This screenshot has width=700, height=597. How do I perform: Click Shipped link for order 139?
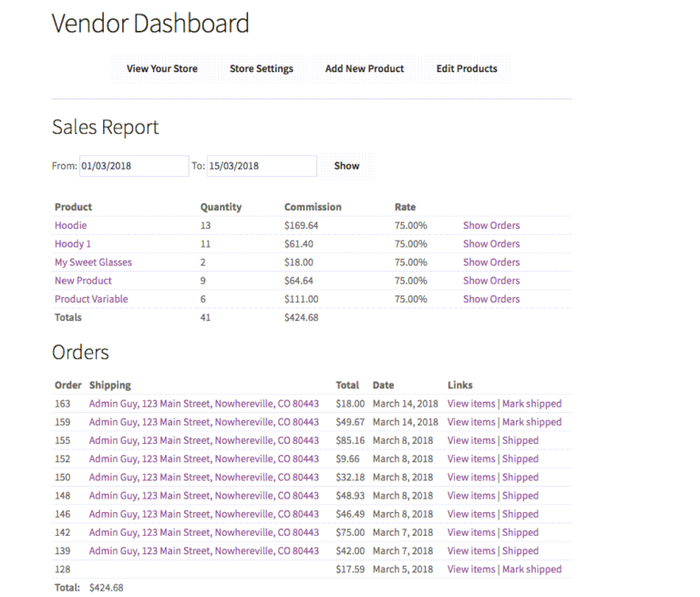[x=520, y=551]
